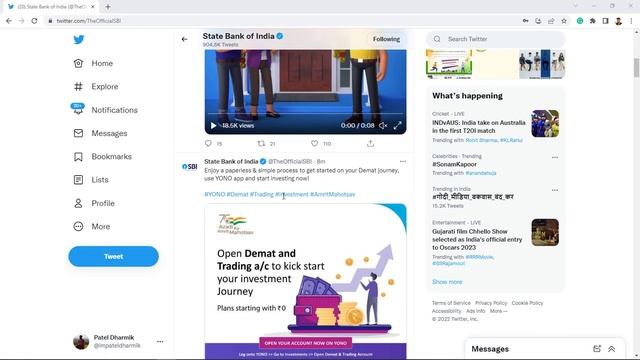Open more options for #SonamKapoor trend
This screenshot has height=360, width=640.
click(x=555, y=157)
